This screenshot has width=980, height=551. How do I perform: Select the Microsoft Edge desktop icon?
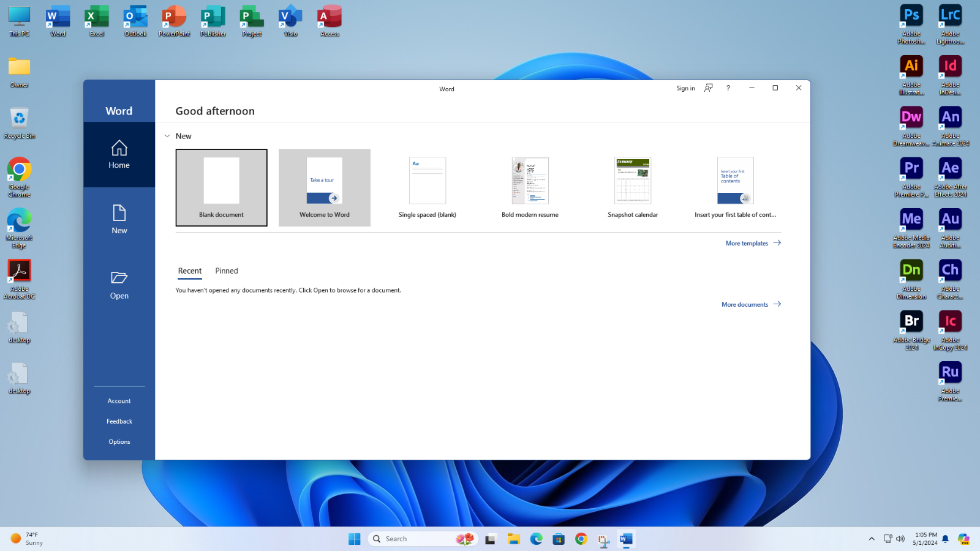20,228
